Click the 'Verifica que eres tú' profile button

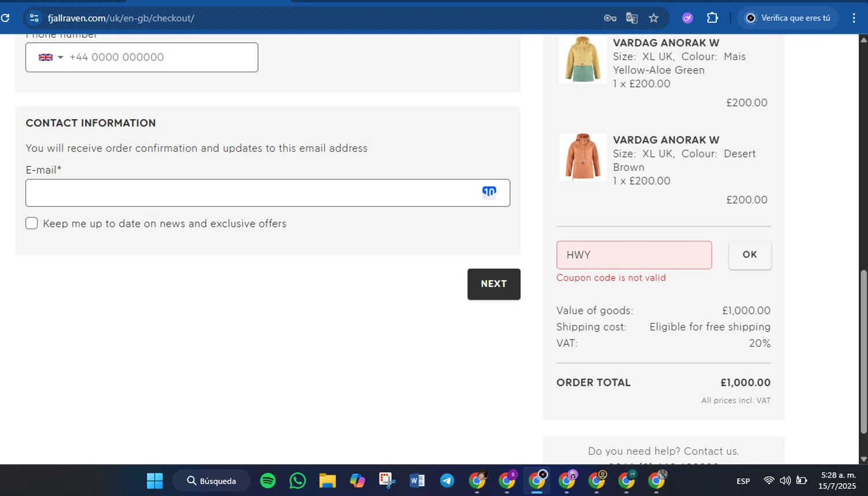pyautogui.click(x=788, y=18)
